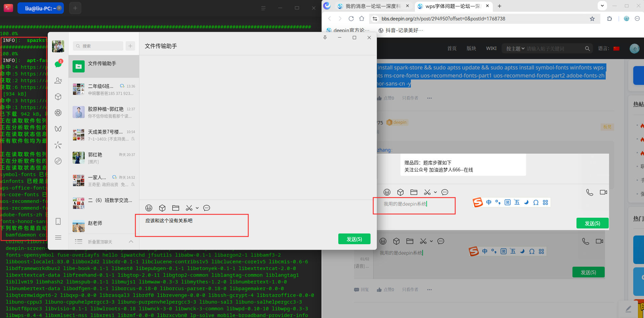
Task: Open the terminal hamburger menu
Action: (263, 8)
